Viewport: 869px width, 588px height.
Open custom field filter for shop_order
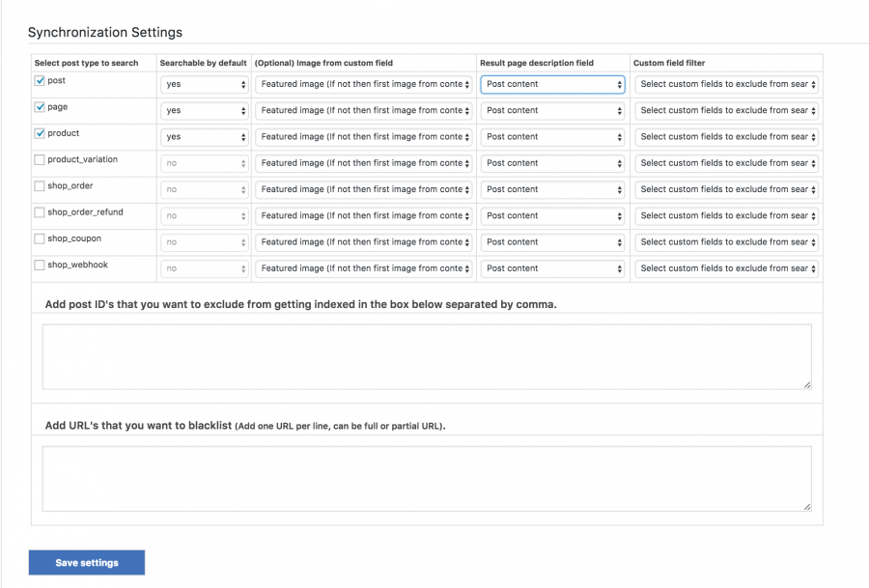click(726, 189)
